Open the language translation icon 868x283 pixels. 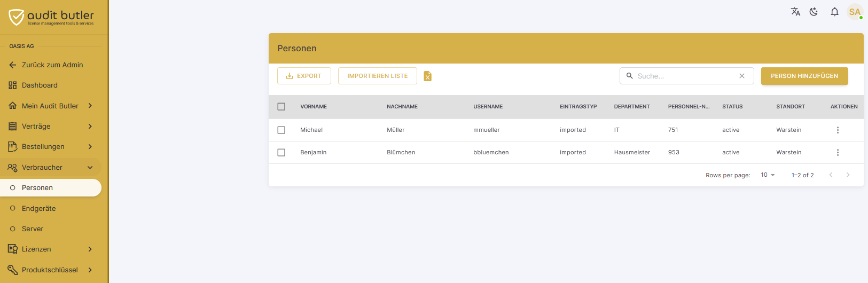point(795,12)
